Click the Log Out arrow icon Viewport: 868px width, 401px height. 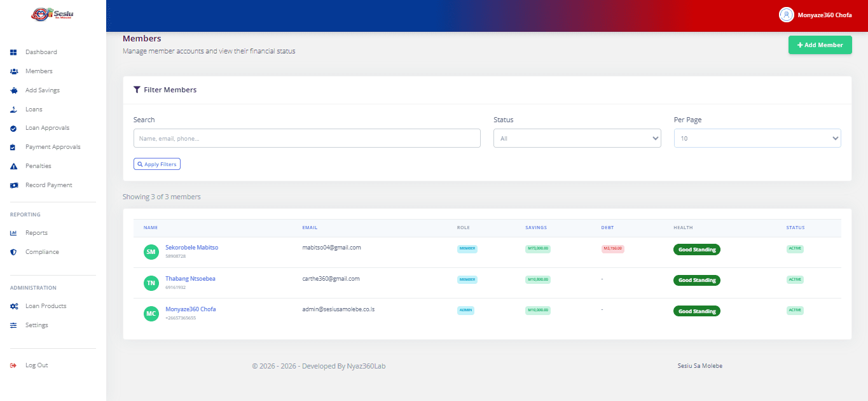tap(13, 365)
